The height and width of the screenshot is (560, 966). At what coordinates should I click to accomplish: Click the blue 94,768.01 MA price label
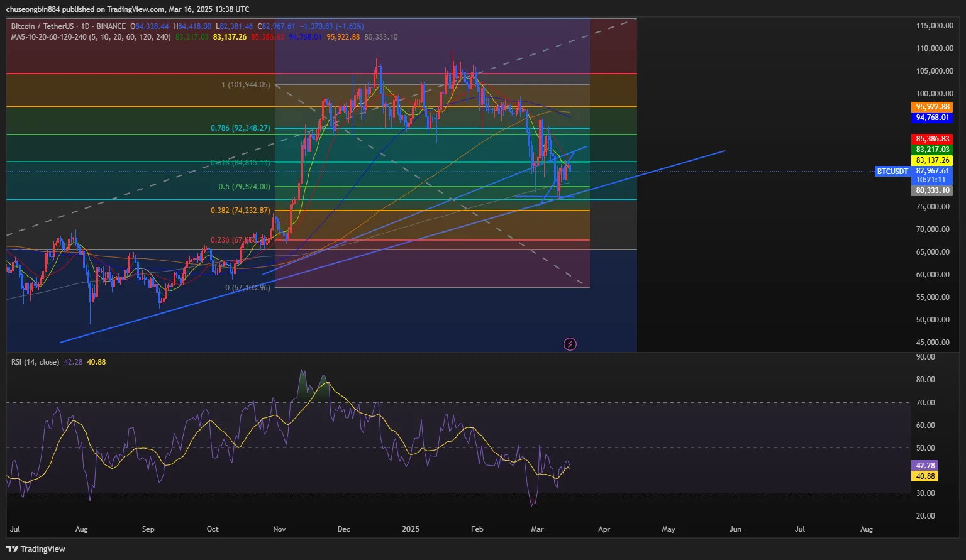point(932,118)
